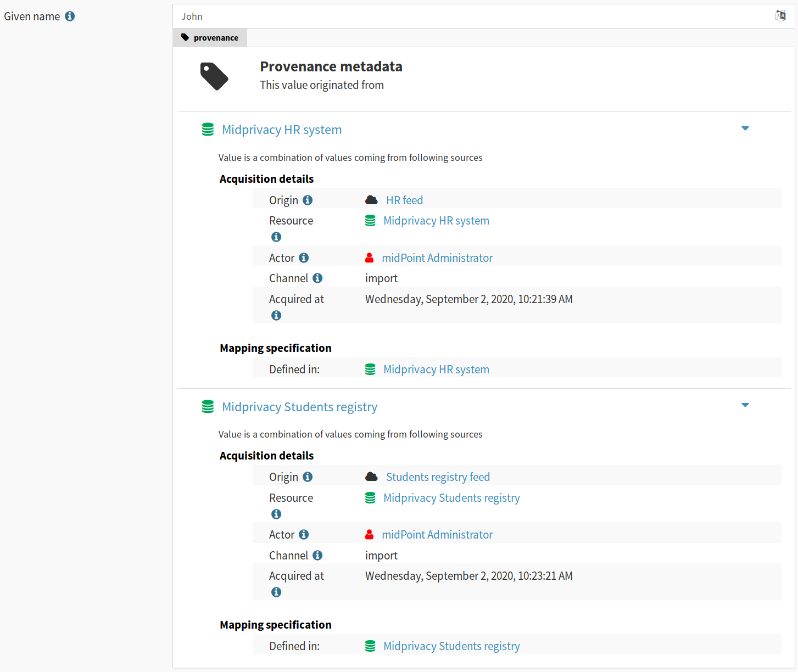This screenshot has width=798, height=672.
Task: Click the tag icon in Provenance metadata header
Action: (214, 76)
